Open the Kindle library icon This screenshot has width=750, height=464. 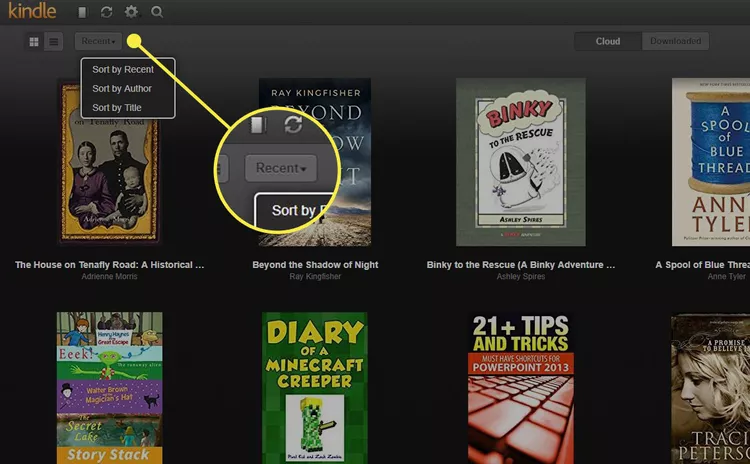pyautogui.click(x=82, y=12)
